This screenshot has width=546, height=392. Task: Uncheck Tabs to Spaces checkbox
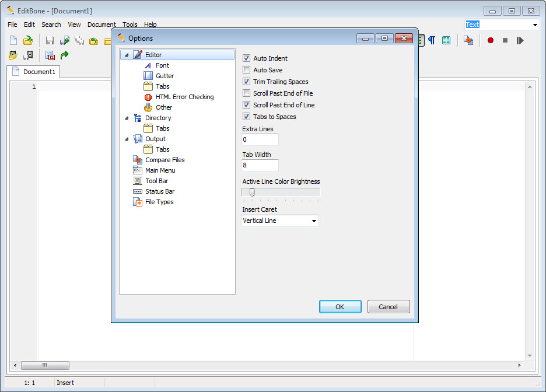(247, 117)
